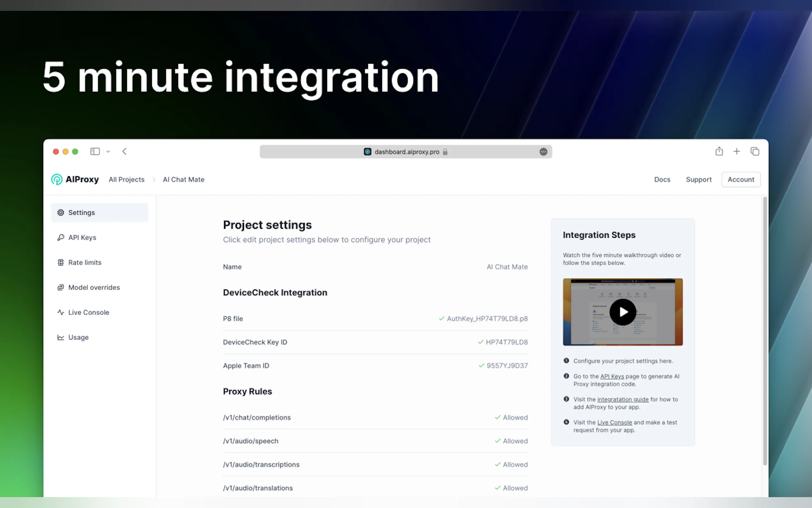Image resolution: width=812 pixels, height=508 pixels.
Task: Go to Model overrides
Action: [x=94, y=287]
